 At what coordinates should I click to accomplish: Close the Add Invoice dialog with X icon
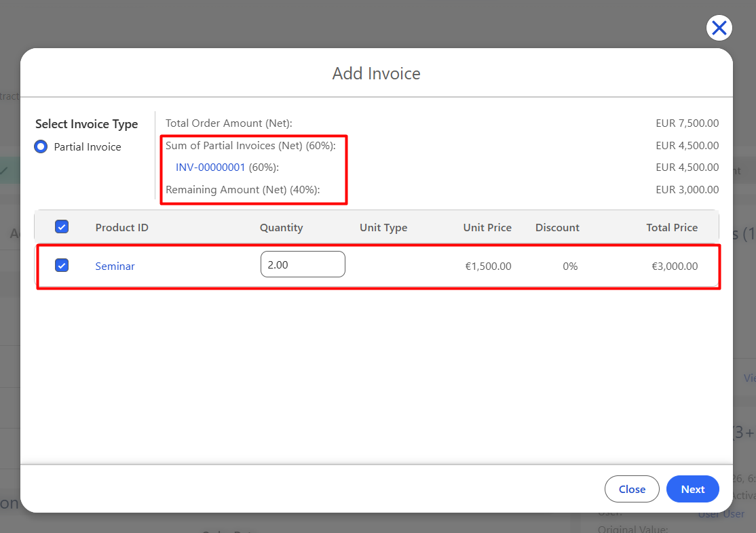[719, 28]
